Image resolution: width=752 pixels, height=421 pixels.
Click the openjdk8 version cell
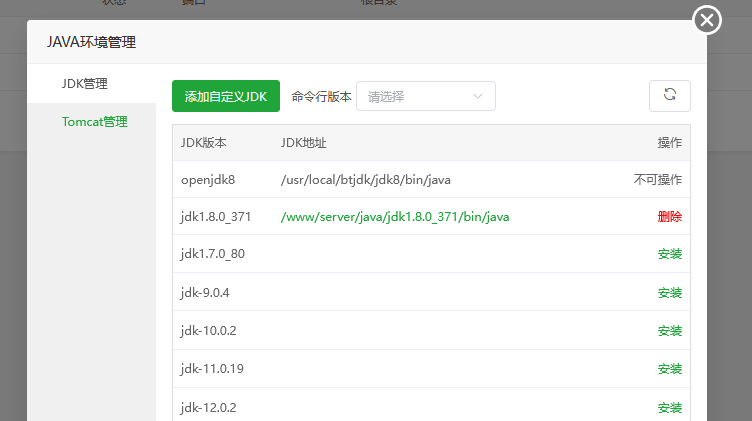(208, 180)
